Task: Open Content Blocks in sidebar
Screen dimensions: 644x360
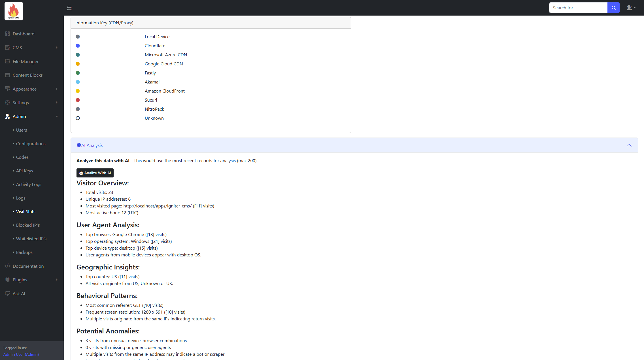Action: (x=27, y=75)
